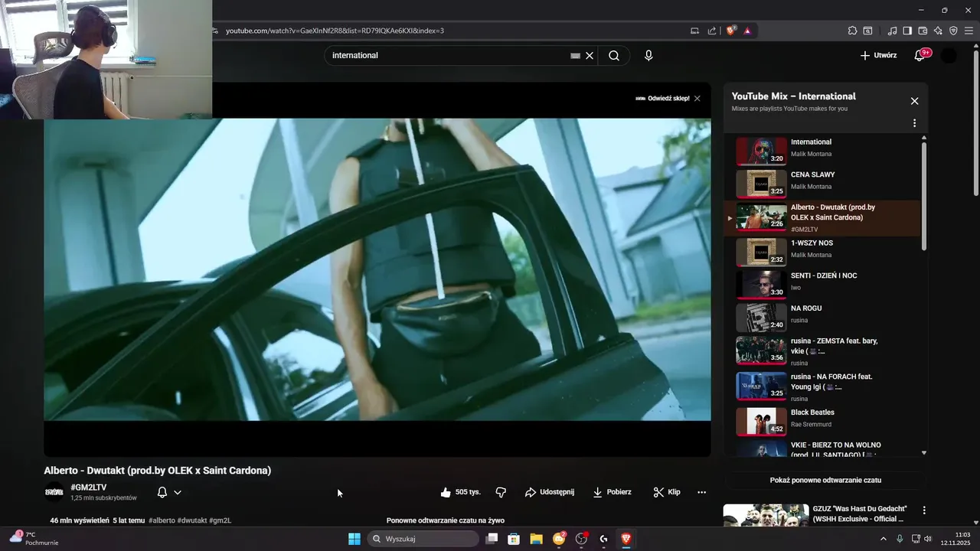
Task: Open Brave Wallet icon
Action: 923,31
